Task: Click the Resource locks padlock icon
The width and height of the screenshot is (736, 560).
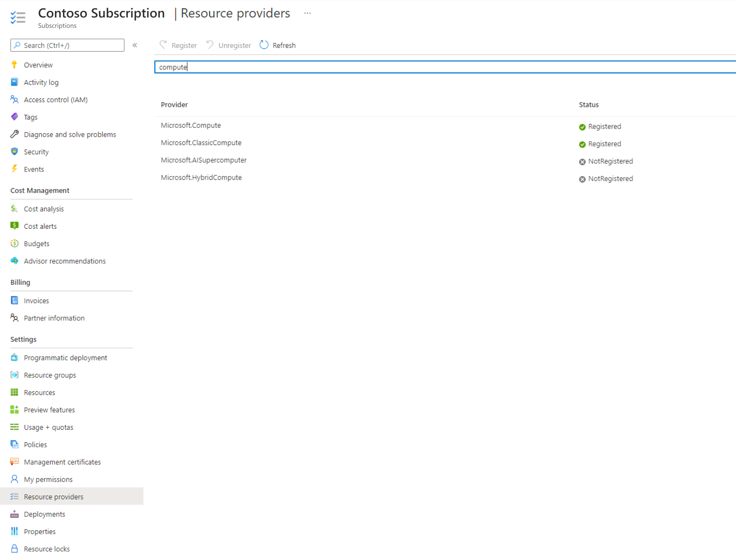Action: (x=14, y=548)
